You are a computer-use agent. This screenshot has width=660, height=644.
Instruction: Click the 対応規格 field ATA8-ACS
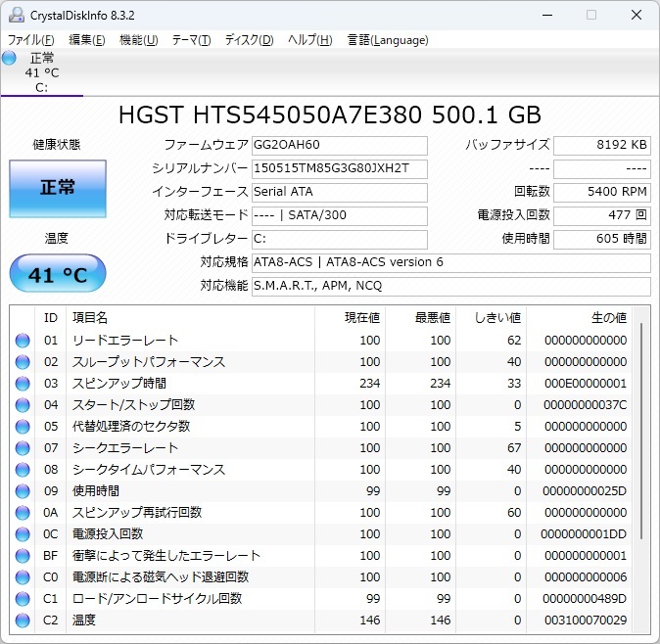tap(451, 263)
